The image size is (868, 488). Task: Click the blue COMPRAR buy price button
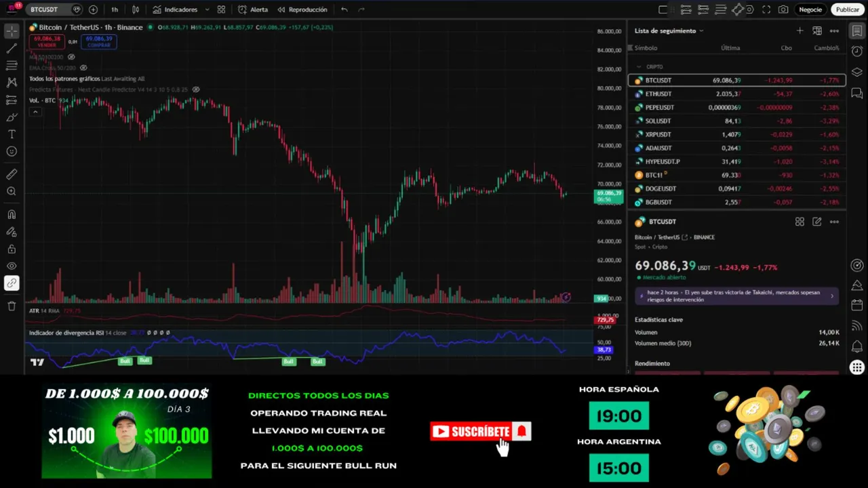(x=99, y=41)
